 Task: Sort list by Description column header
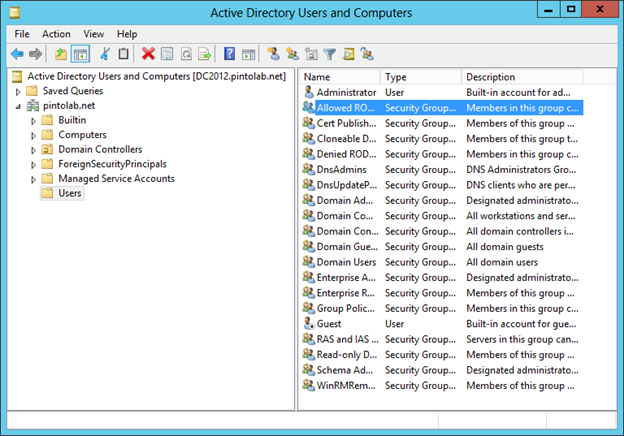[x=520, y=77]
